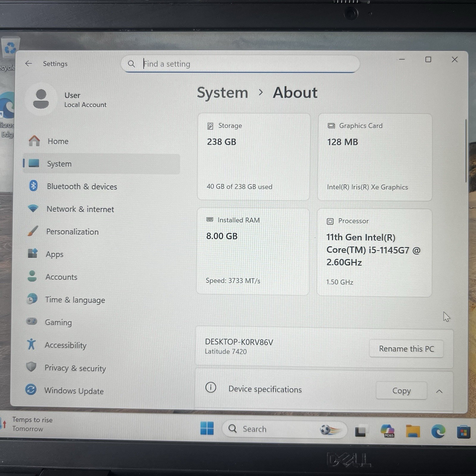
Task: Click the Storage drive icon
Action: [x=210, y=126]
